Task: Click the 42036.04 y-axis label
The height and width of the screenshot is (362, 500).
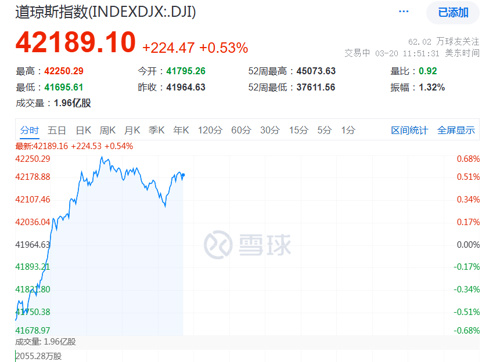Action: (33, 222)
